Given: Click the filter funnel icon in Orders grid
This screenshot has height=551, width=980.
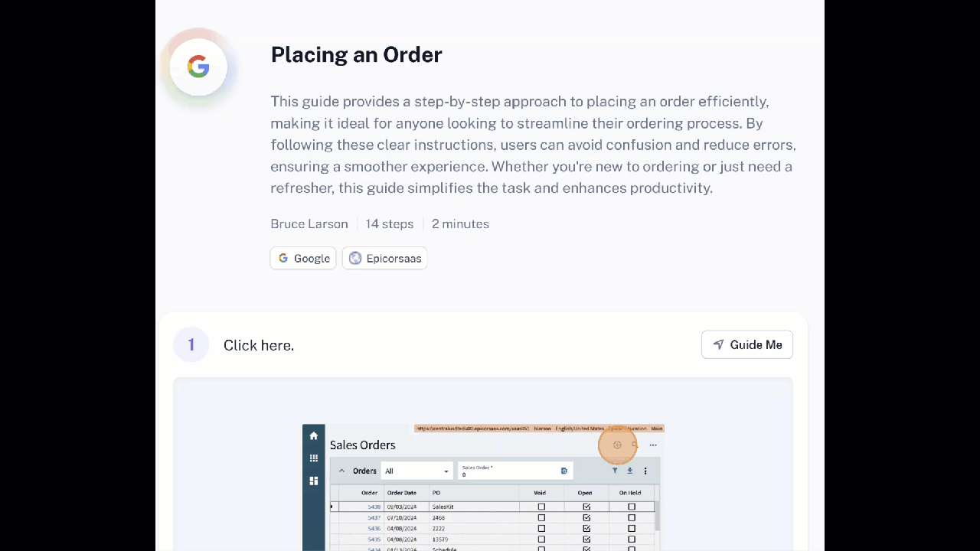Looking at the screenshot, I should tap(615, 471).
